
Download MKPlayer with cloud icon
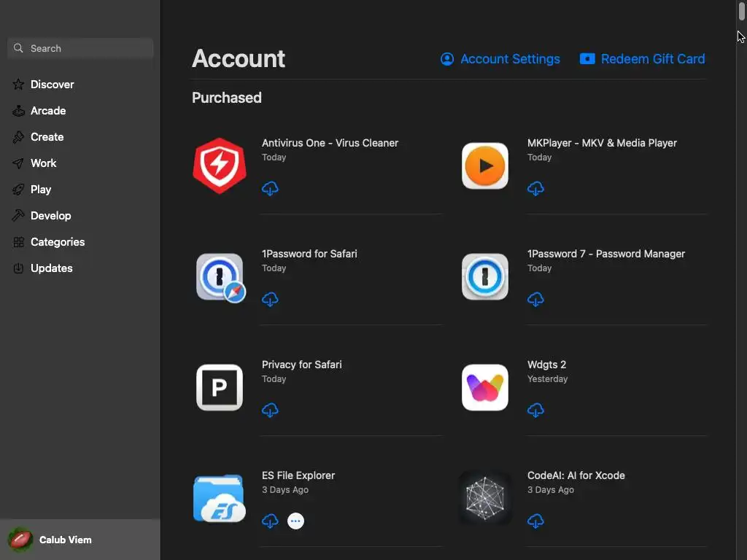(535, 189)
